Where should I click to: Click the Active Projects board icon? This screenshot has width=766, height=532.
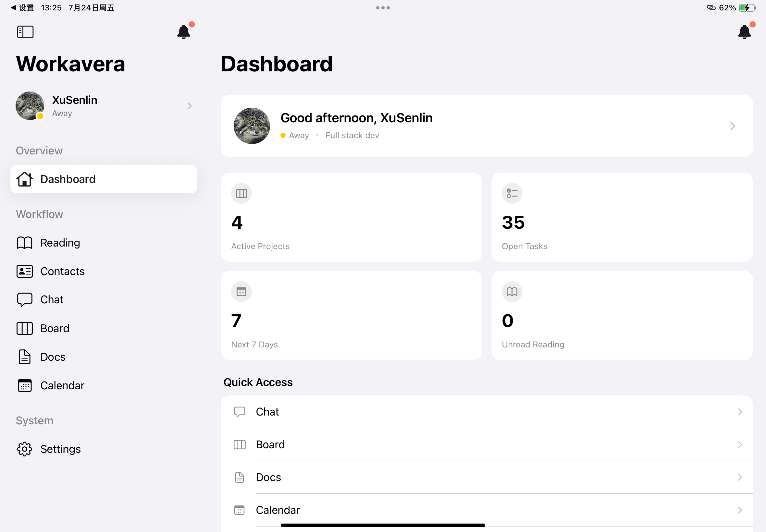(x=241, y=193)
